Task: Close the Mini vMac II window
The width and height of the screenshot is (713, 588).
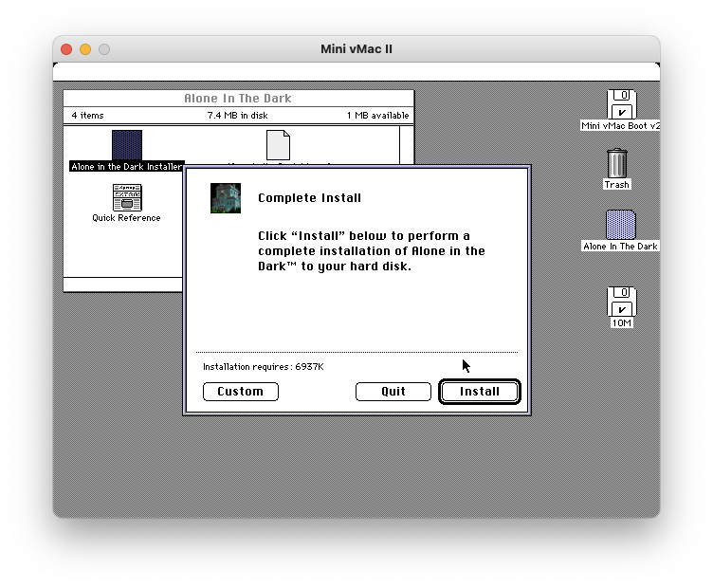Action: pyautogui.click(x=66, y=49)
